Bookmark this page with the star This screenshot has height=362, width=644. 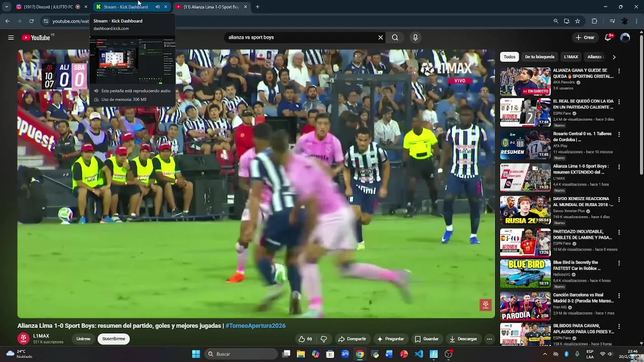(x=578, y=21)
